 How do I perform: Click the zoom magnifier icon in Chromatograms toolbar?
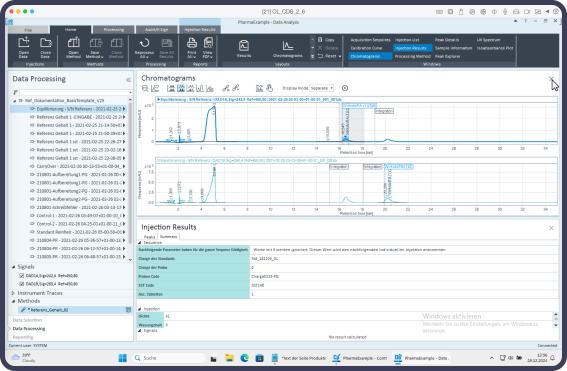(x=145, y=88)
